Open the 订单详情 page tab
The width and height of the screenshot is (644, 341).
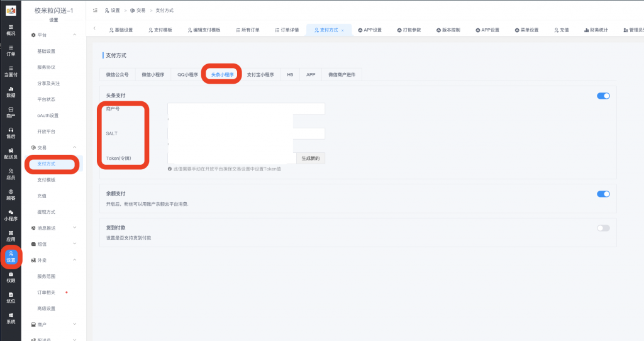pyautogui.click(x=287, y=30)
